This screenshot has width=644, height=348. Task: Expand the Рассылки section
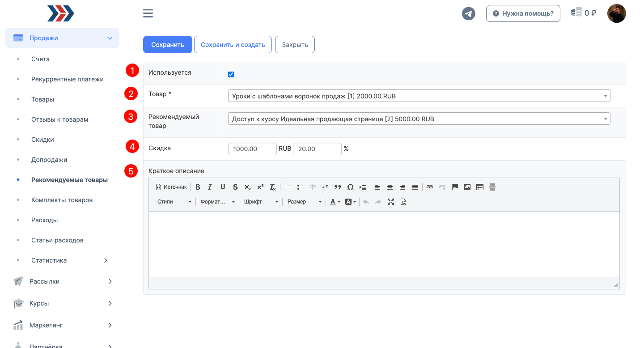[x=62, y=281]
